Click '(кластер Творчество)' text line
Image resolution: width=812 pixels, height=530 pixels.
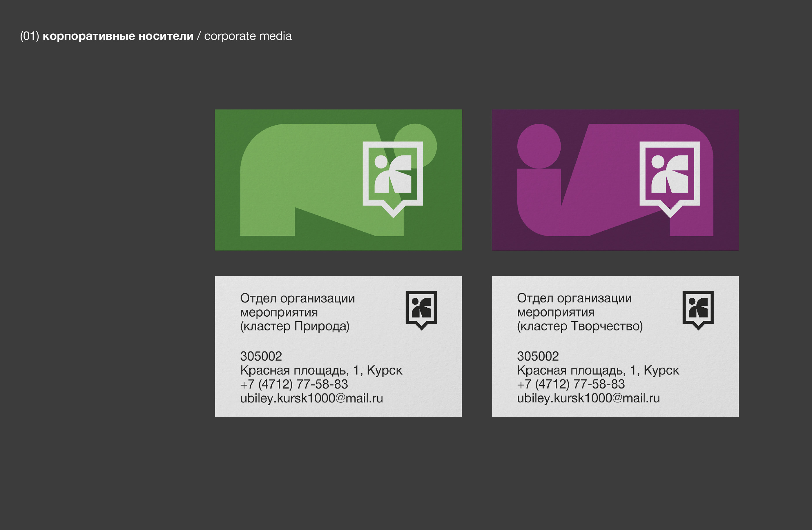579,326
